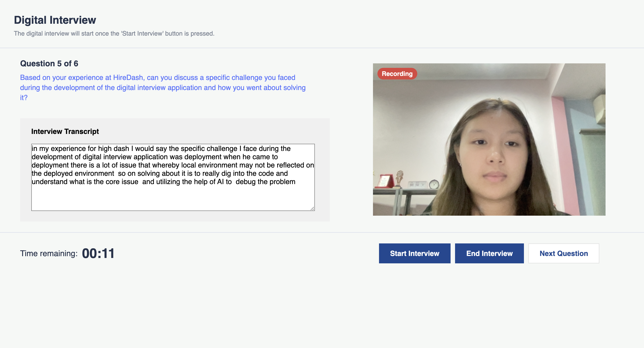Viewport: 644px width, 348px height.
Task: Click the Start Interview button
Action: point(414,253)
